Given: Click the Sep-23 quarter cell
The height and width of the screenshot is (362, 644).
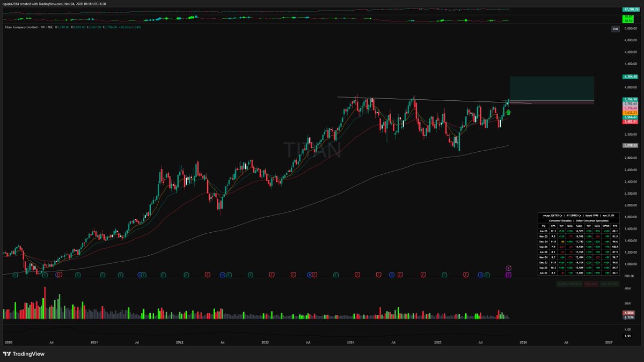Looking at the screenshot, I should (543, 268).
